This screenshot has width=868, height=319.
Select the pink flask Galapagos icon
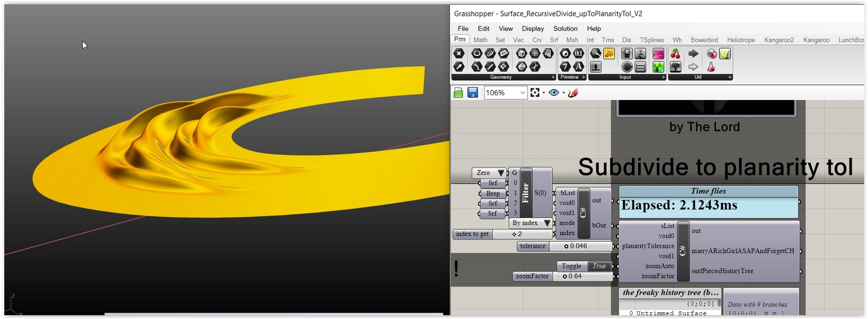click(711, 67)
